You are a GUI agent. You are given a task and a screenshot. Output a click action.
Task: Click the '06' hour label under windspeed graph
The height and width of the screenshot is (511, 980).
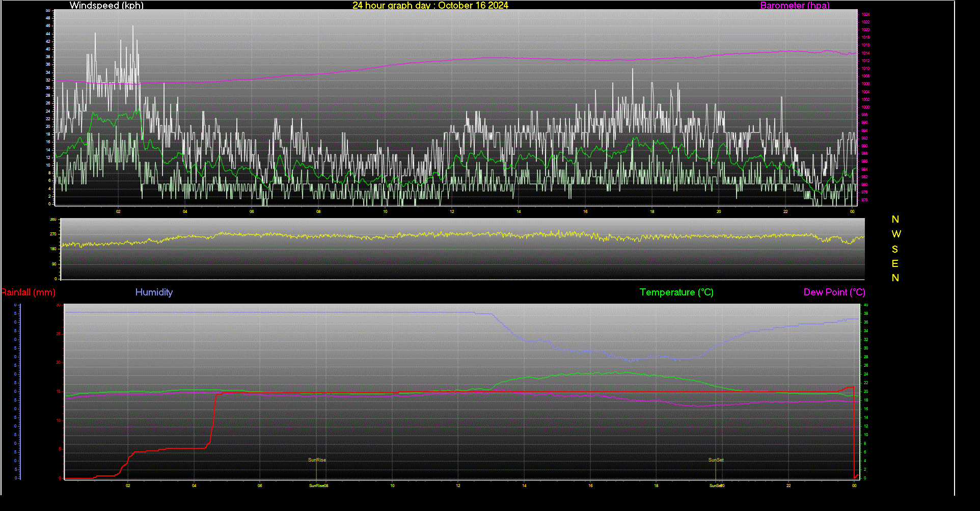[252, 211]
